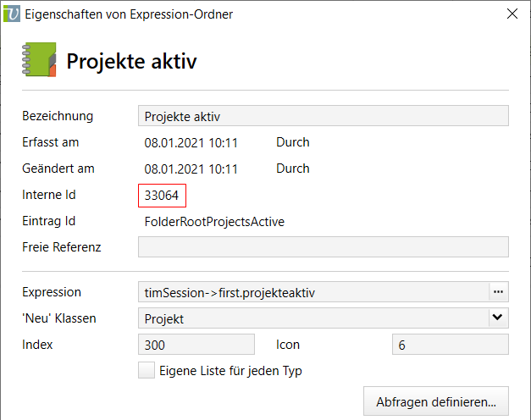Open the Expression editor with ellipsis button
This screenshot has width=531, height=420.
[498, 292]
